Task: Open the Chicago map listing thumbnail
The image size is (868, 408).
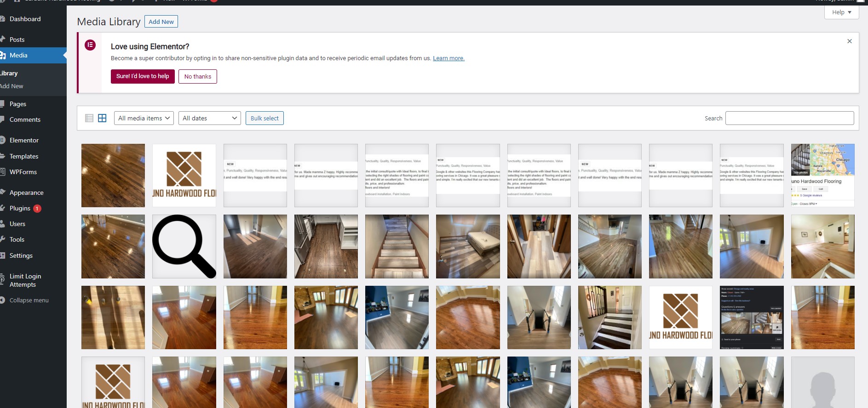Action: coord(822,176)
